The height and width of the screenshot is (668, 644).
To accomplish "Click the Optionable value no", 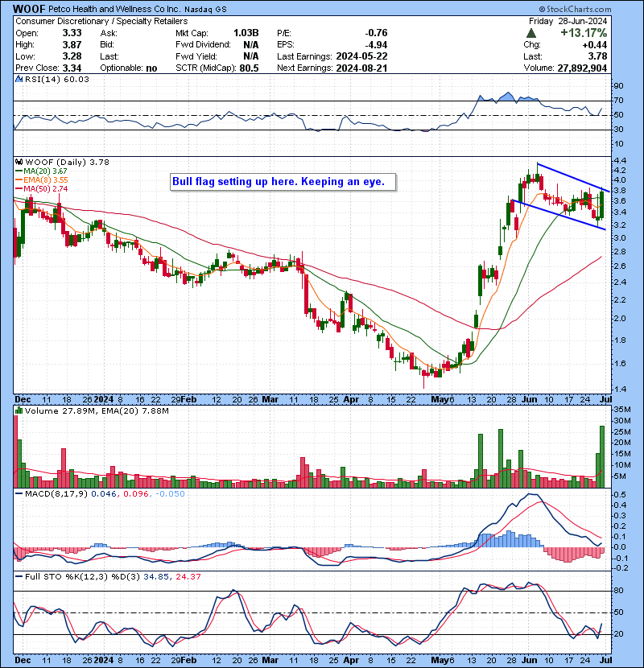I will point(151,68).
